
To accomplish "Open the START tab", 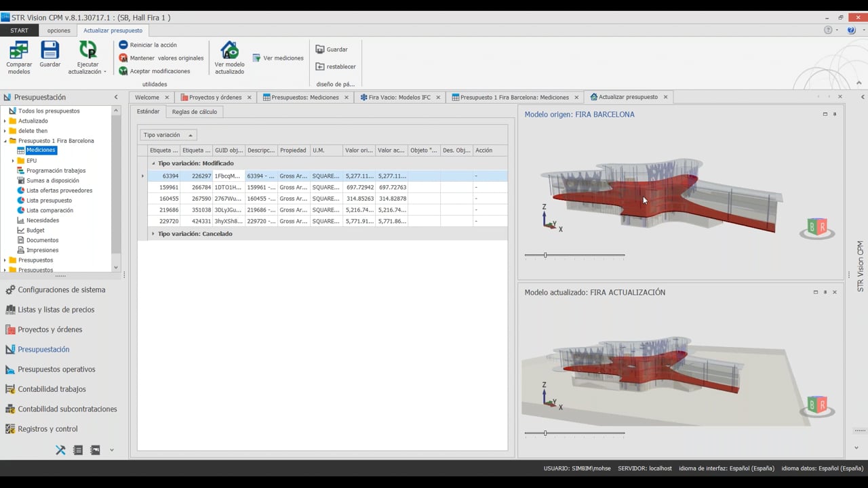I will point(19,30).
